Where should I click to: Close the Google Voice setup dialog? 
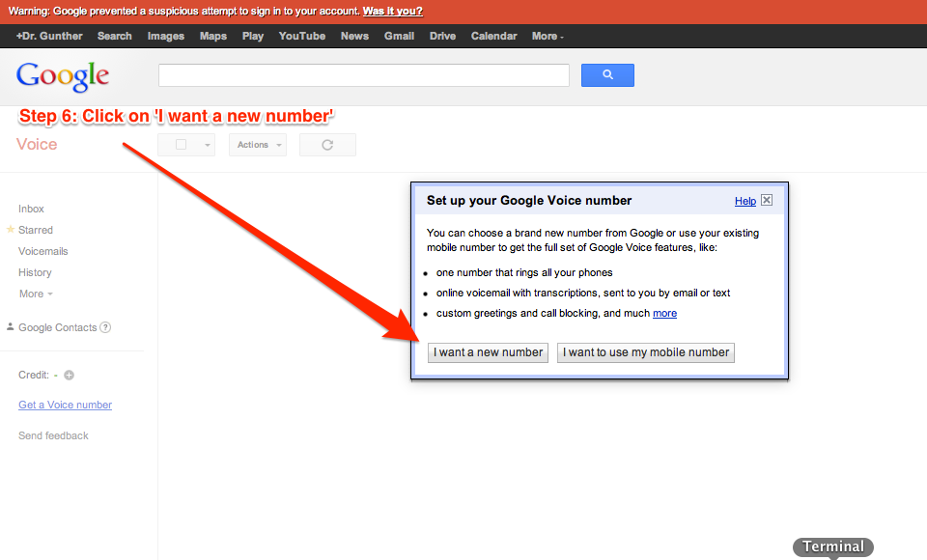[767, 200]
